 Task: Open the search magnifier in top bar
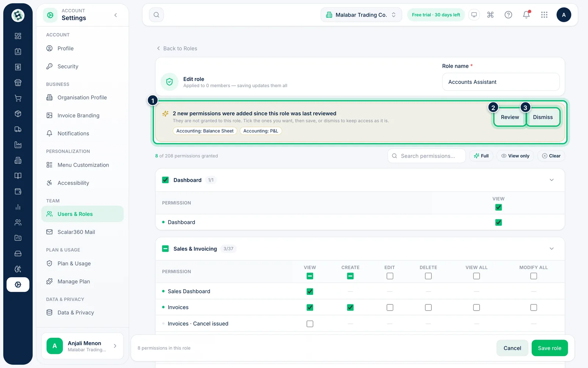pyautogui.click(x=156, y=15)
